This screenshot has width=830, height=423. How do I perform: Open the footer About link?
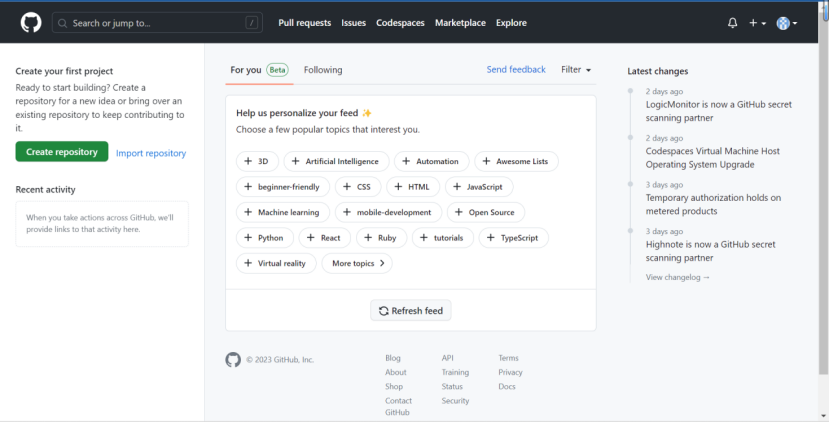point(395,372)
